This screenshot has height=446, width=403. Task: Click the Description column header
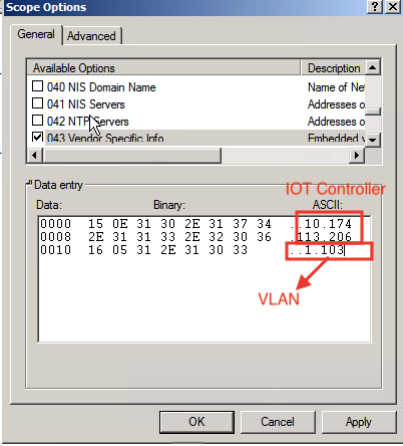coord(333,68)
